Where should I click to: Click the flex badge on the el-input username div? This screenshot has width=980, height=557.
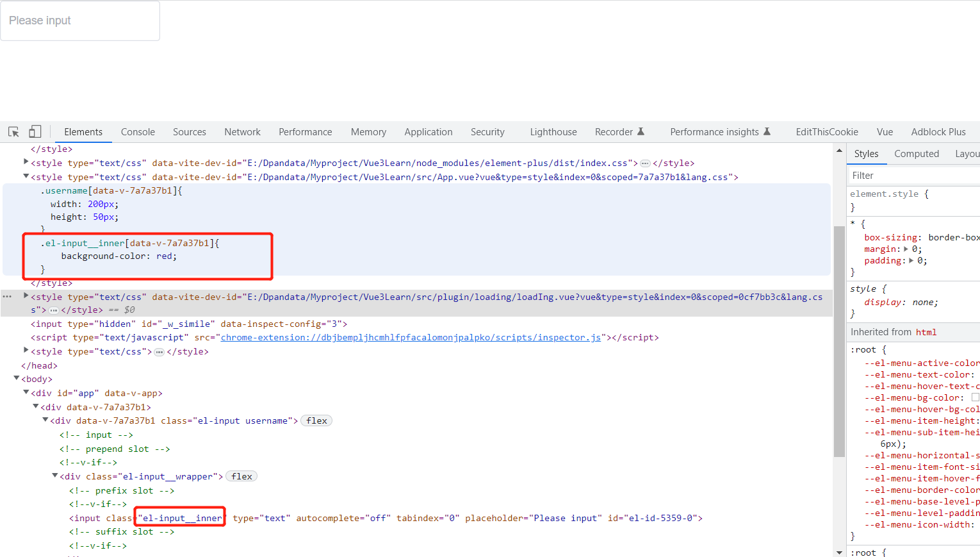point(316,420)
